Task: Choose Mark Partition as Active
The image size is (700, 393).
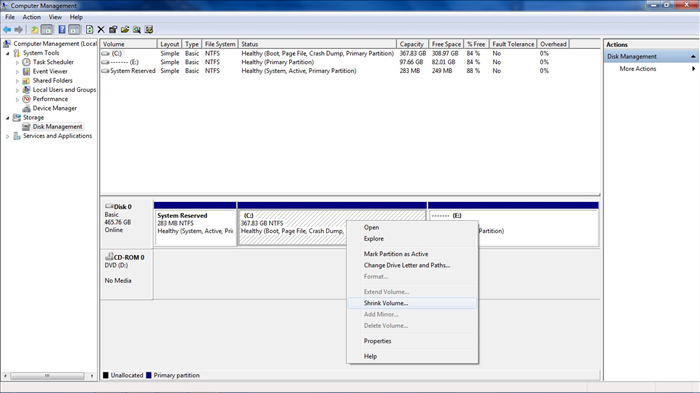Action: 412,254
